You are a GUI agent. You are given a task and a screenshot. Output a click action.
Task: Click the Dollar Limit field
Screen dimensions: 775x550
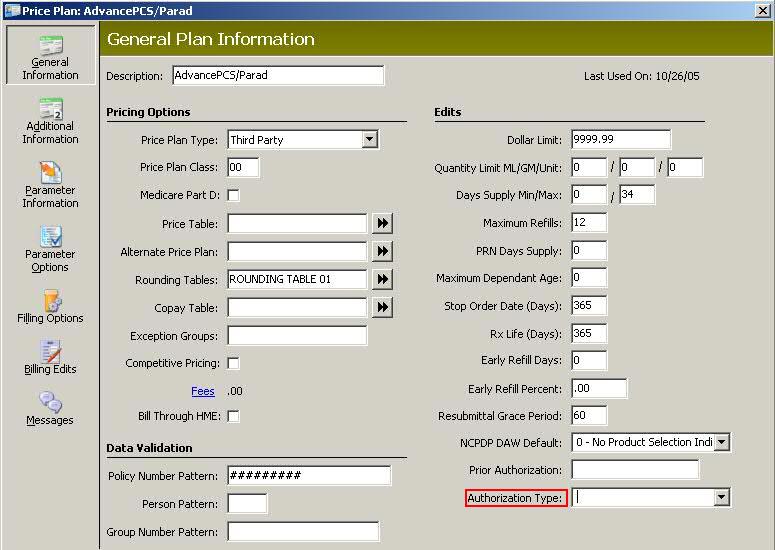[621, 139]
